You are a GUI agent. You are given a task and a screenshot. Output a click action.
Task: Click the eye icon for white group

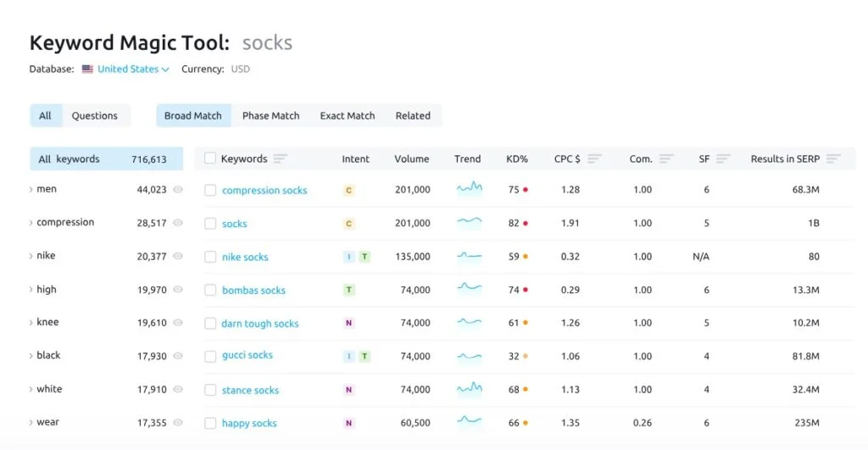tap(178, 389)
